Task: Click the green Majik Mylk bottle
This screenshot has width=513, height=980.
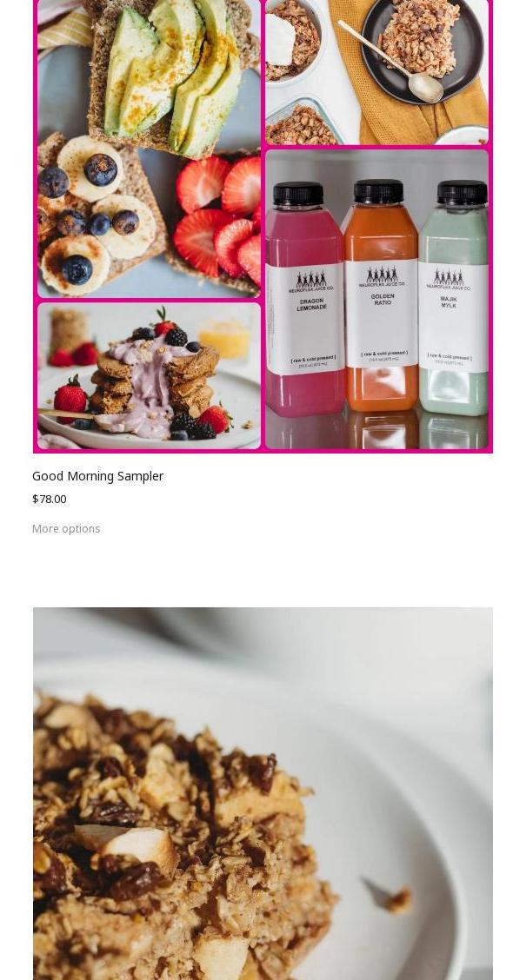Action: pyautogui.click(x=454, y=298)
